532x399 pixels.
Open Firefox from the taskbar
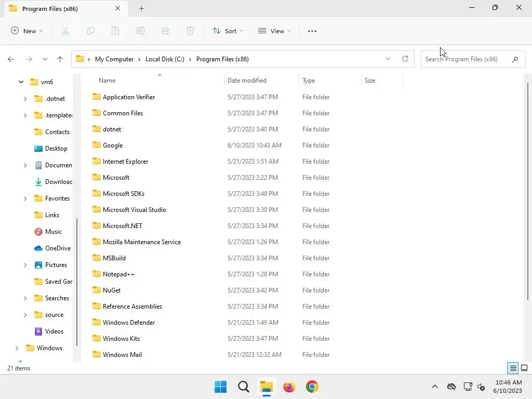click(x=289, y=387)
